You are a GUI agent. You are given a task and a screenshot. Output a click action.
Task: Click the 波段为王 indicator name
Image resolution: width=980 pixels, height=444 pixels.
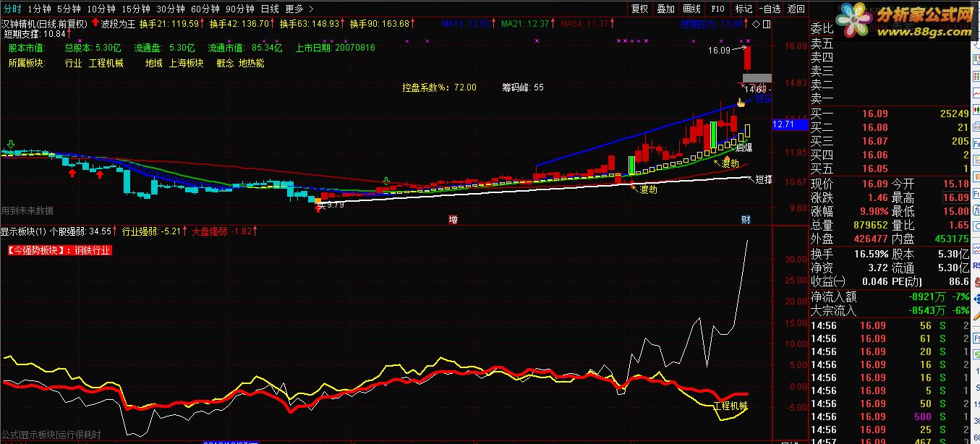118,24
